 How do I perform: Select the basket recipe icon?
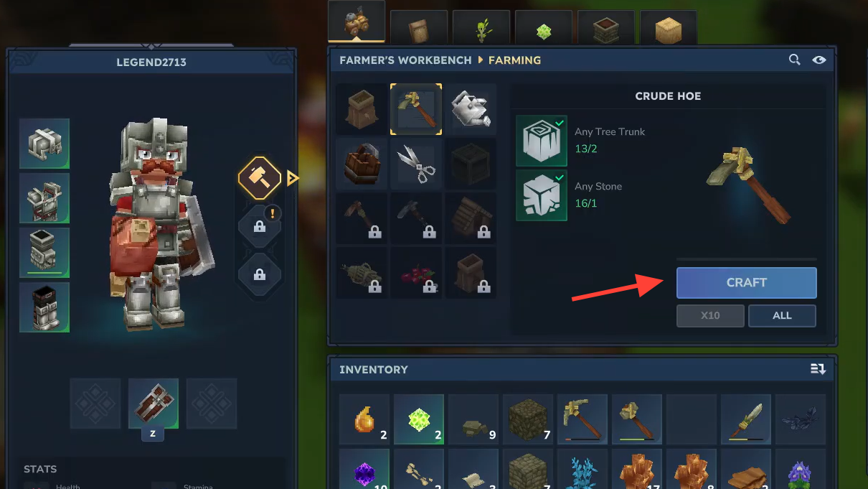(362, 164)
